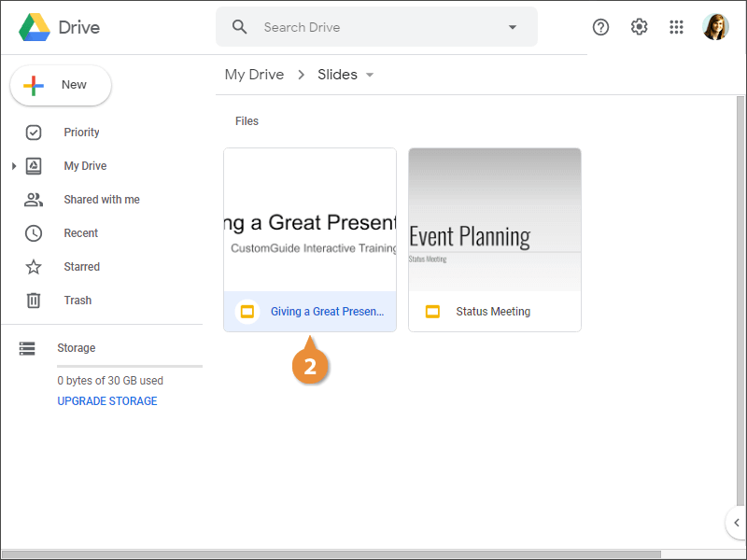Open the Help question mark icon

click(601, 27)
